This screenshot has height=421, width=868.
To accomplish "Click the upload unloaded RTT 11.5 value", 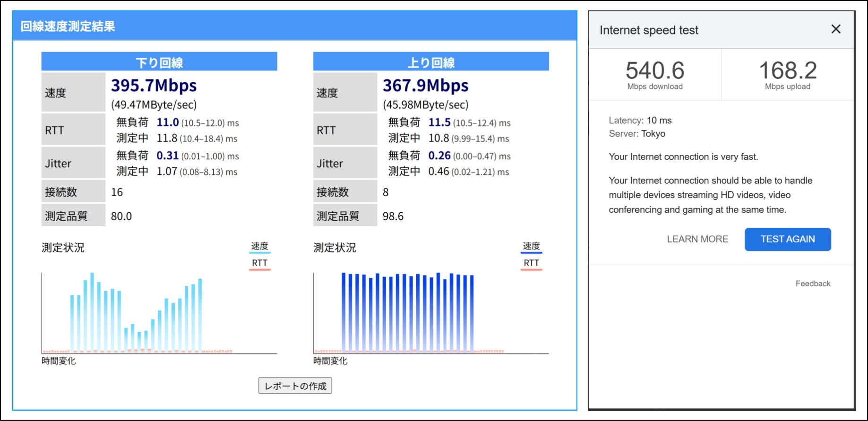I will click(x=439, y=122).
